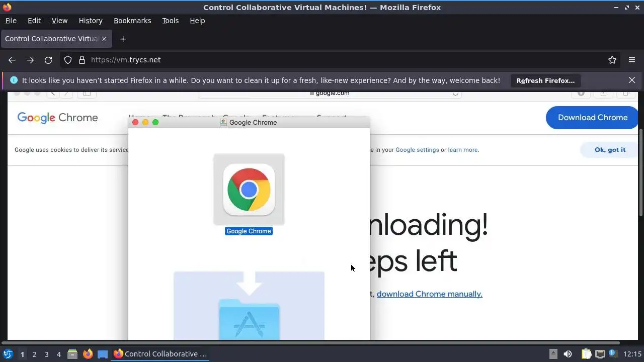Go forward with Firefox forward arrow

pyautogui.click(x=30, y=60)
